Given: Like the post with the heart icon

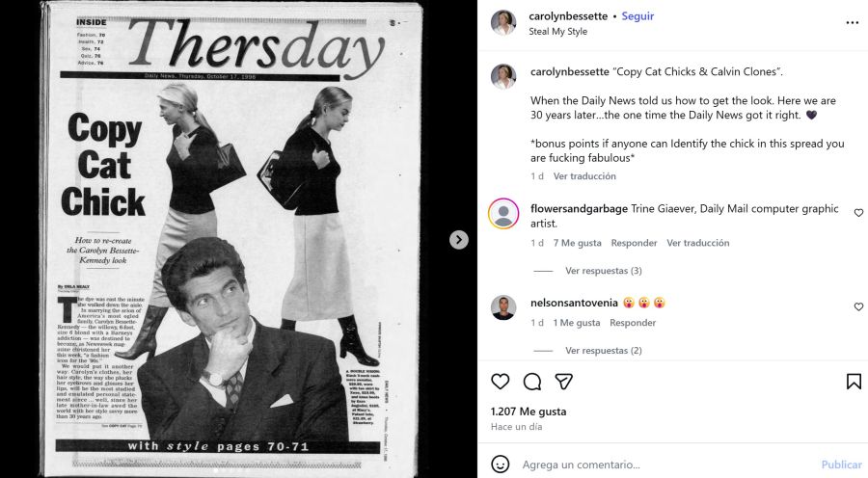Looking at the screenshot, I should (500, 382).
